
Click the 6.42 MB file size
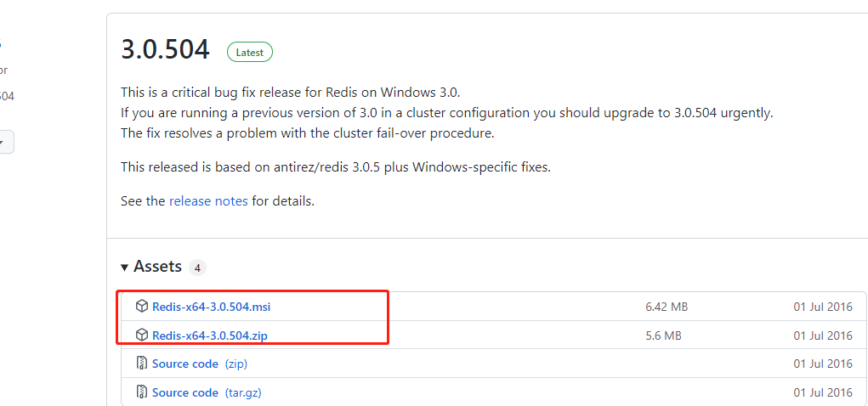(x=667, y=307)
